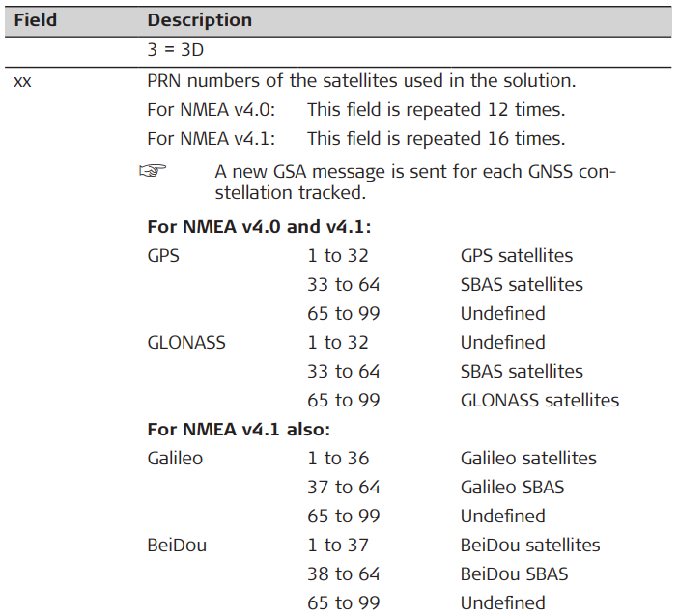Click the "Description" column header
The height and width of the screenshot is (616, 679).
coord(199,19)
